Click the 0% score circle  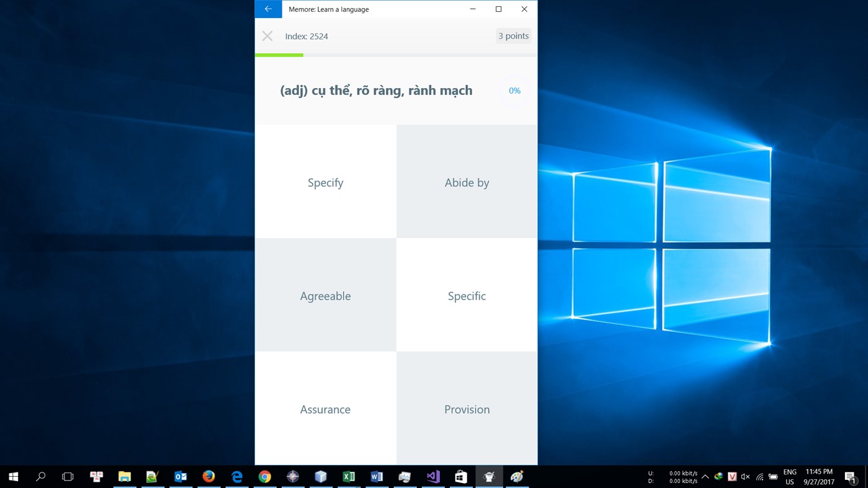coord(514,90)
